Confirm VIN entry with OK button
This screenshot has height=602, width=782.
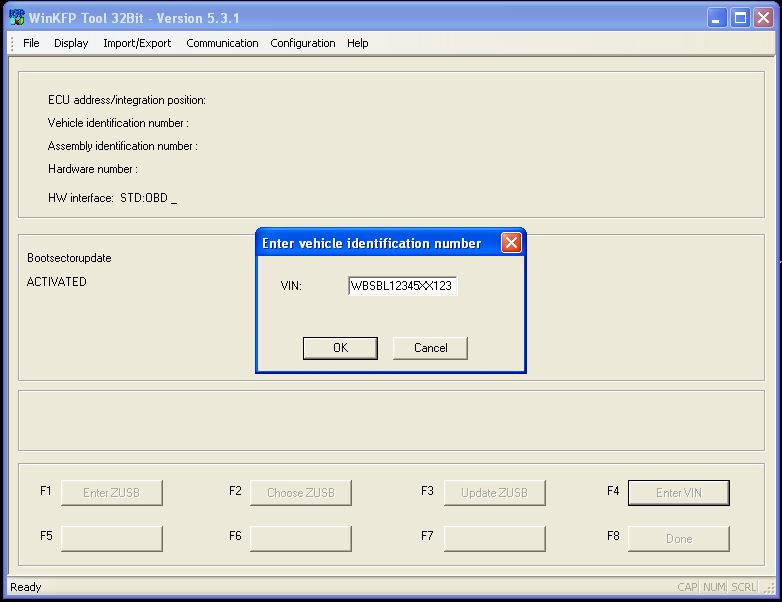coord(340,348)
